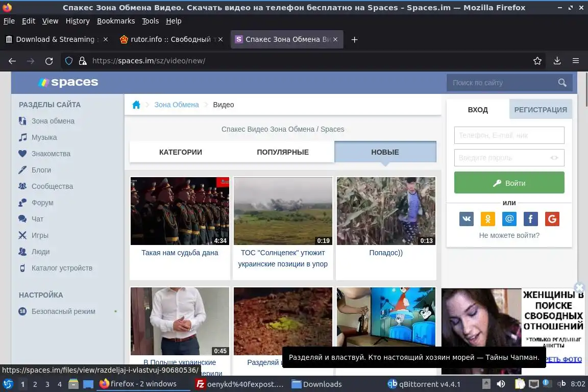This screenshot has height=392, width=588.
Task: Focus the phone/e-mail login field
Action: [x=509, y=135]
